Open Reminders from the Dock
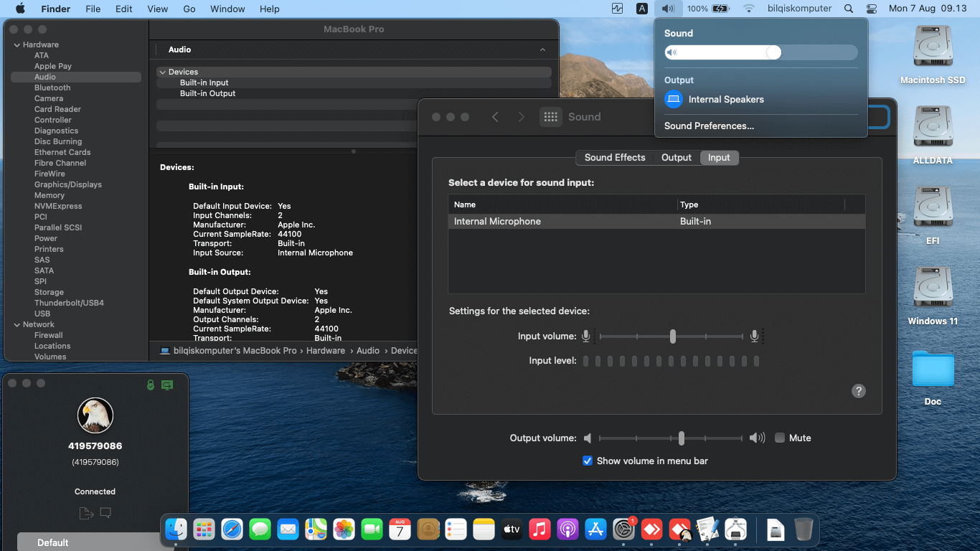 [x=456, y=529]
